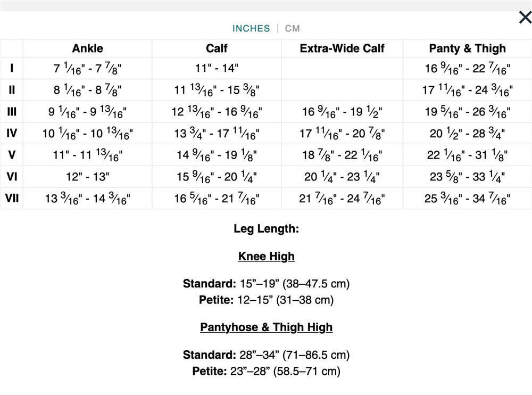
Task: Click the Ankle column header
Action: pos(88,48)
